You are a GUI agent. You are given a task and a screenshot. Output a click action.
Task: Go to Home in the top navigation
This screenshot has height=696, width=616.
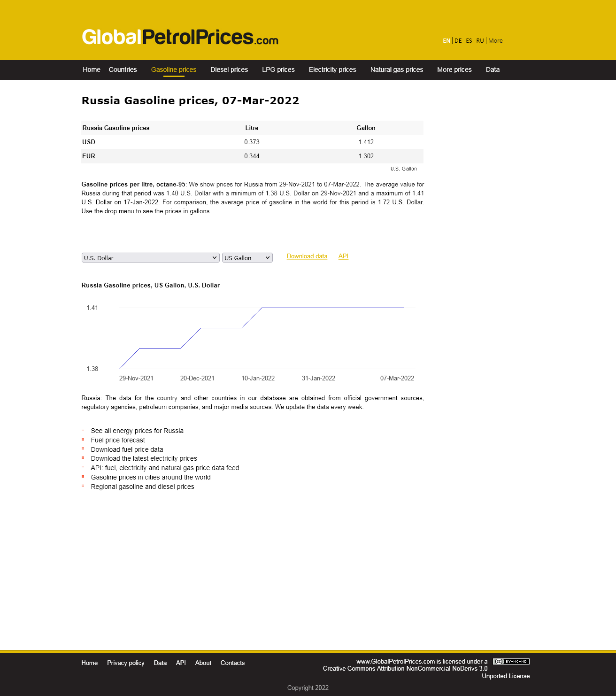coord(92,70)
